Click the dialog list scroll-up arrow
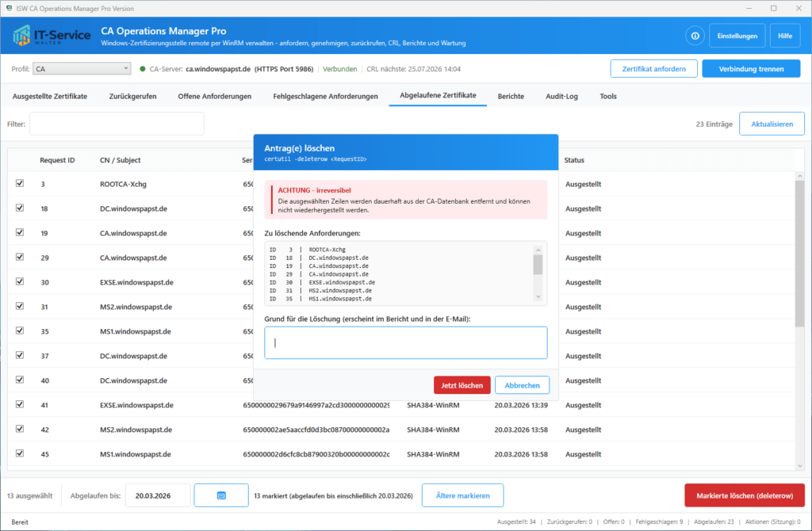Screen dimensions: 812x531 point(538,250)
